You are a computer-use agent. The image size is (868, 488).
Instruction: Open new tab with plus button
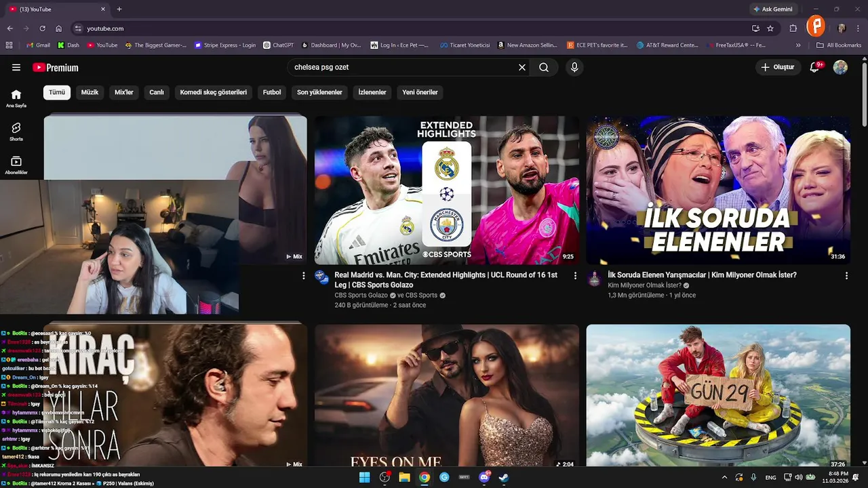point(119,9)
